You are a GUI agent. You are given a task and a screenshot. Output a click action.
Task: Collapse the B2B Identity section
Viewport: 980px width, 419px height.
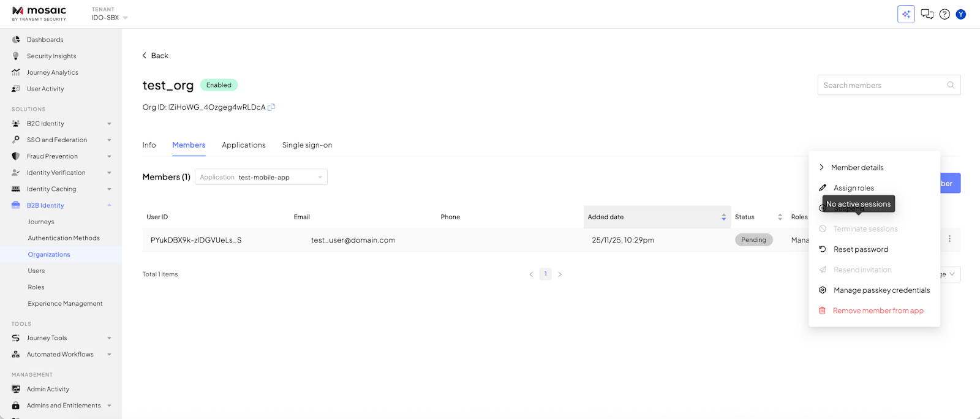tap(109, 205)
